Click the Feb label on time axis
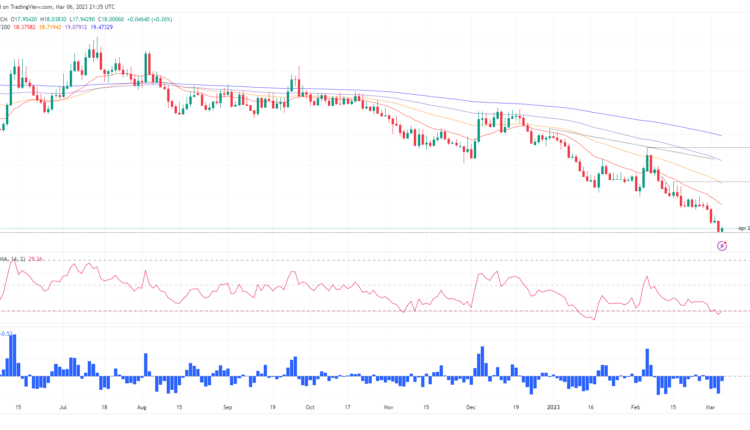 click(637, 408)
